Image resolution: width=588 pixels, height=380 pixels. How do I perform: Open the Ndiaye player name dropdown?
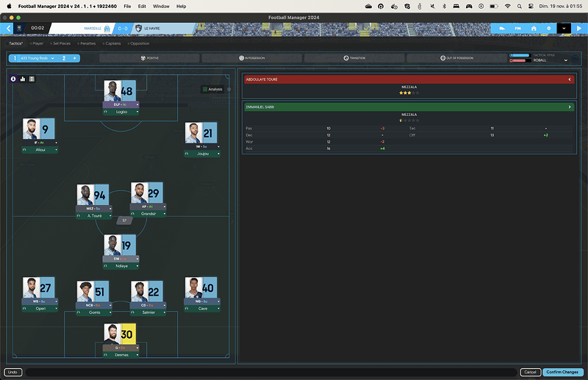pyautogui.click(x=137, y=266)
